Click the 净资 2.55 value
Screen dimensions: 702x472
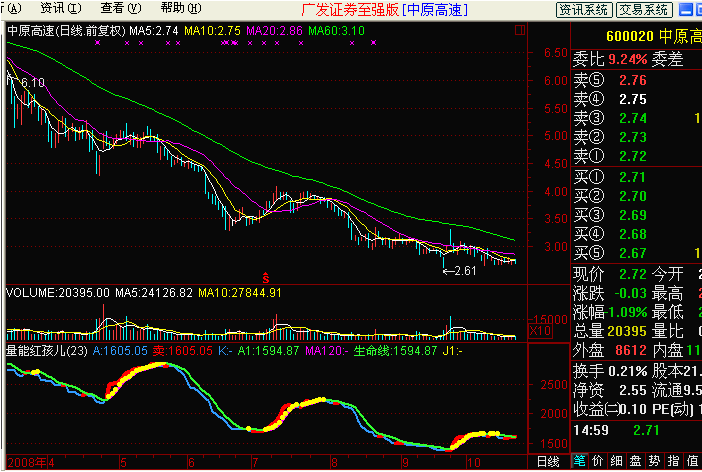pos(633,390)
